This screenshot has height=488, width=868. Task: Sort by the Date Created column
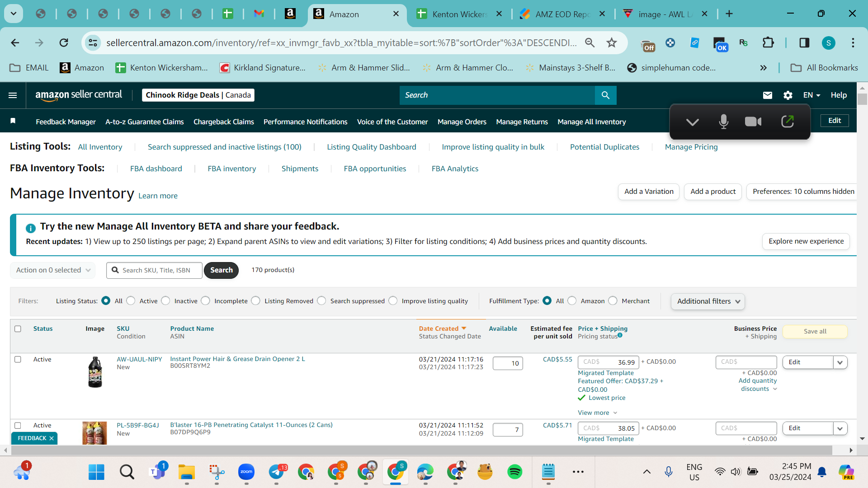point(442,329)
